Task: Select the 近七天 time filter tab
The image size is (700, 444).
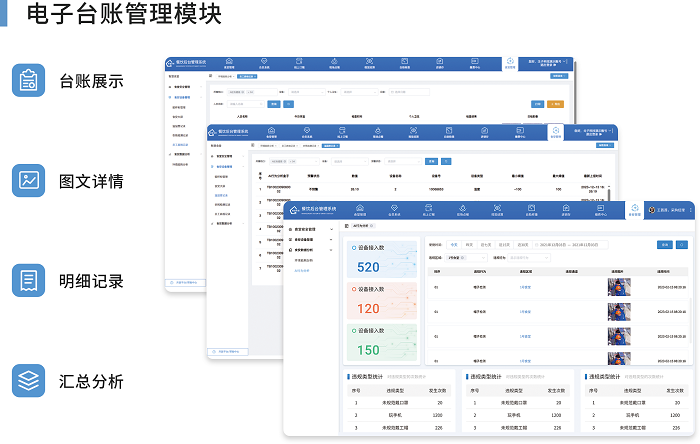Action: [x=485, y=244]
